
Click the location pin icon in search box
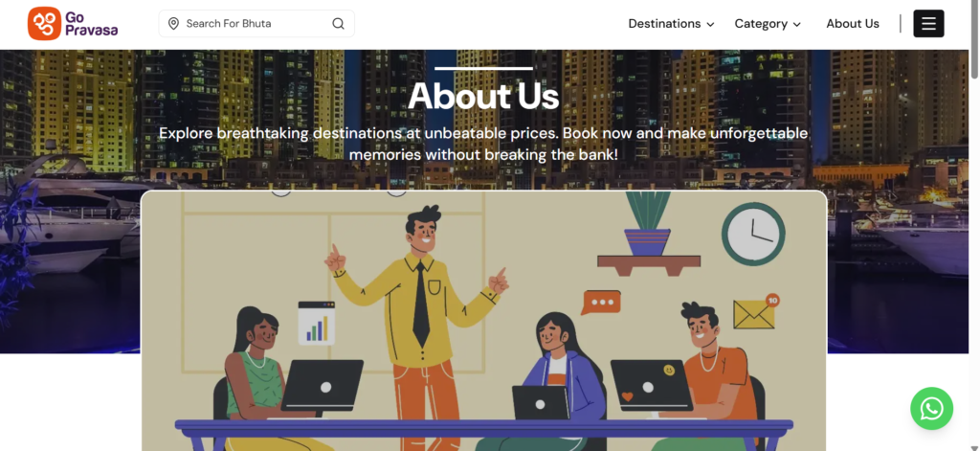[174, 24]
